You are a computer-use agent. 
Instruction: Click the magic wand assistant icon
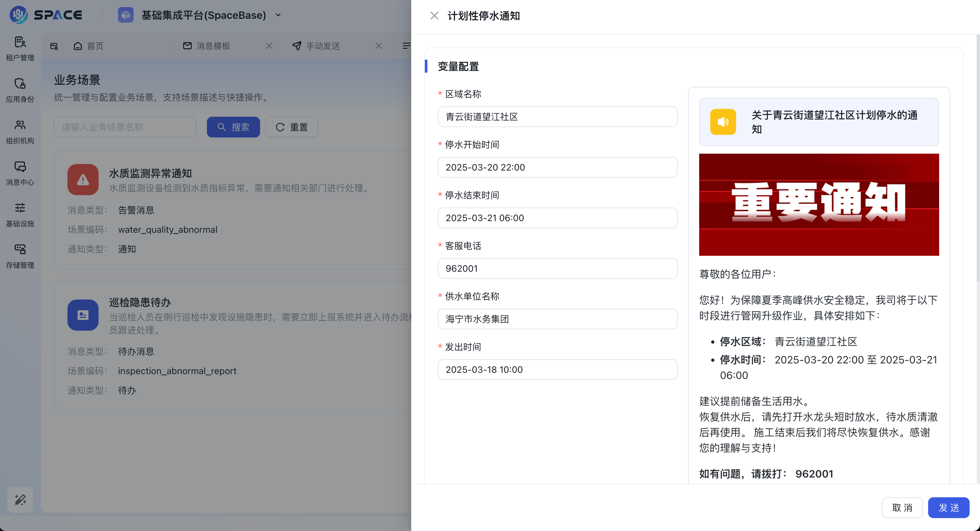(19, 500)
